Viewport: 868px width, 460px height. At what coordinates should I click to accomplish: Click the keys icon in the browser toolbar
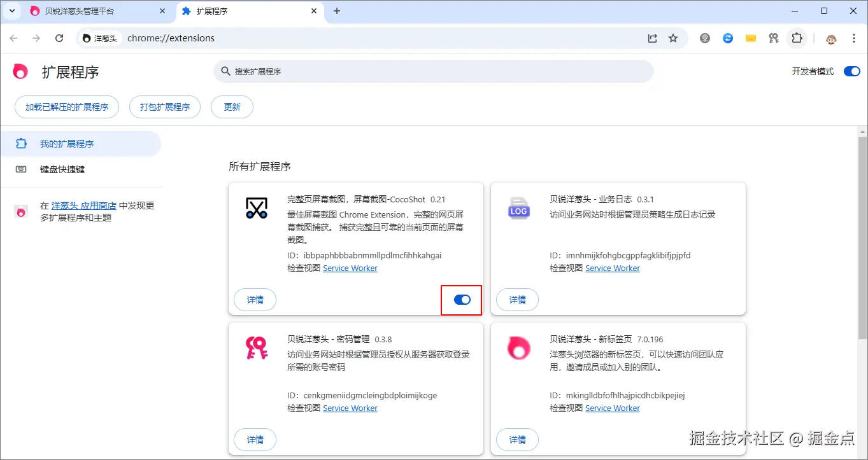pos(773,38)
